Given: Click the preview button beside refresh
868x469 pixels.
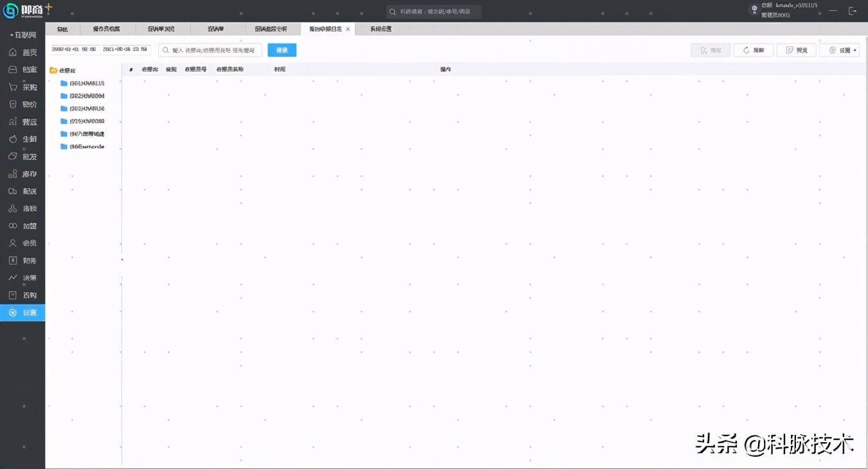Looking at the screenshot, I should coord(797,50).
